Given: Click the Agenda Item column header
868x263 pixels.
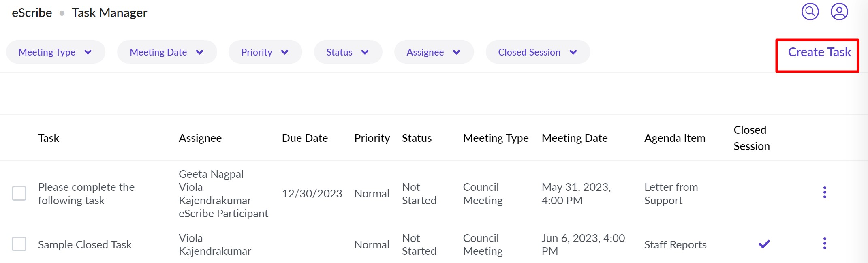Looking at the screenshot, I should point(675,138).
